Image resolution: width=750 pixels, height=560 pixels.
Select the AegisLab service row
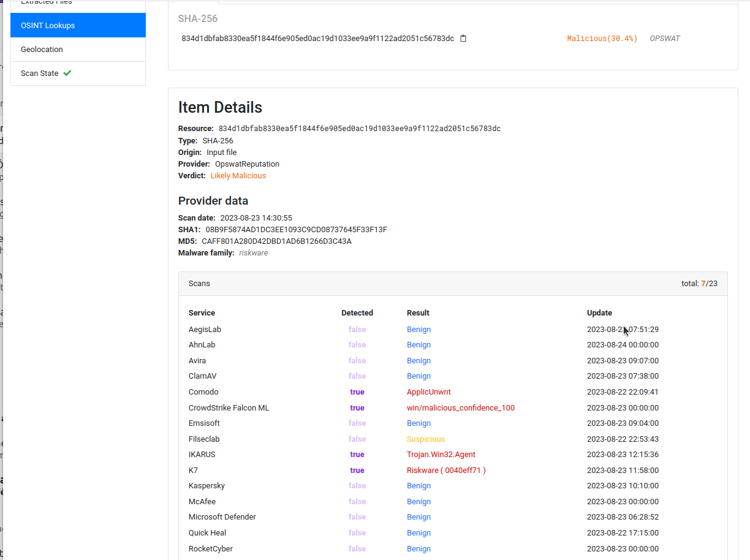click(x=453, y=330)
